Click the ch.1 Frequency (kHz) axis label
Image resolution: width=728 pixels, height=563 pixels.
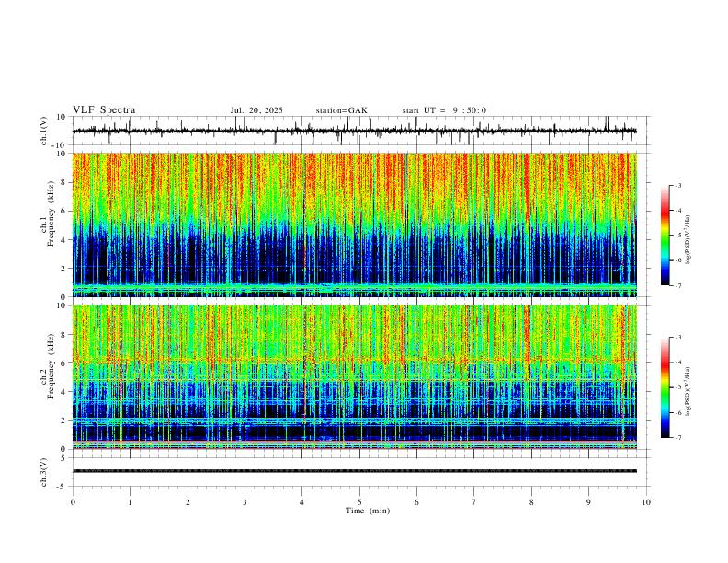[x=48, y=214]
